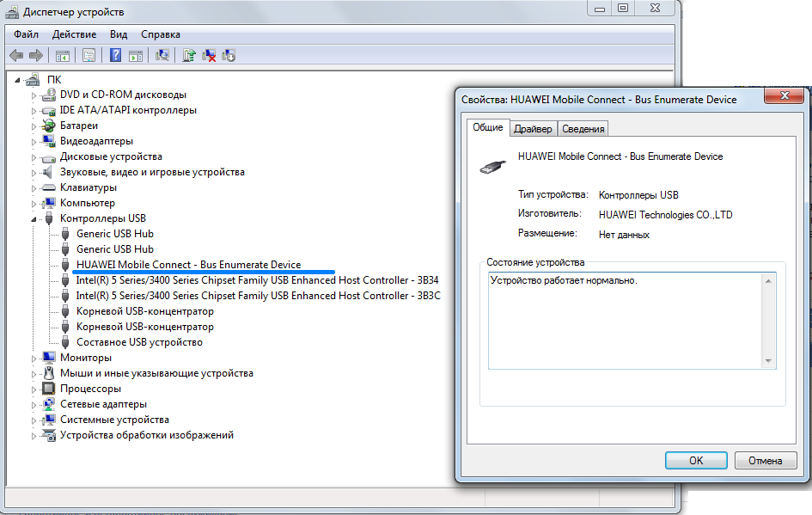Click the drive icon beside Дисковые устройства
Screen dimensions: 812x515
(49, 157)
